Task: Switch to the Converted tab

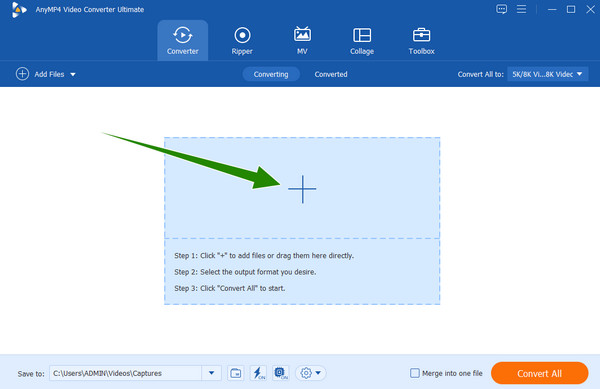Action: tap(331, 74)
